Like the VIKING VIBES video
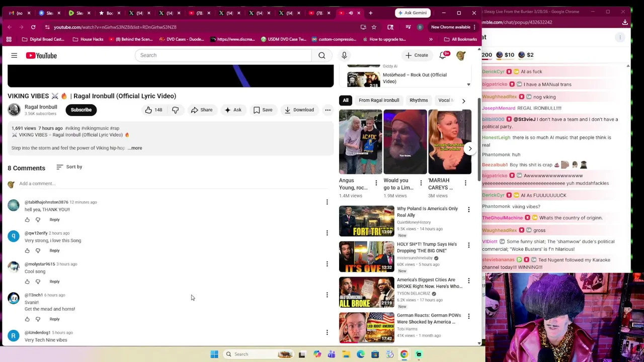 tap(154, 110)
